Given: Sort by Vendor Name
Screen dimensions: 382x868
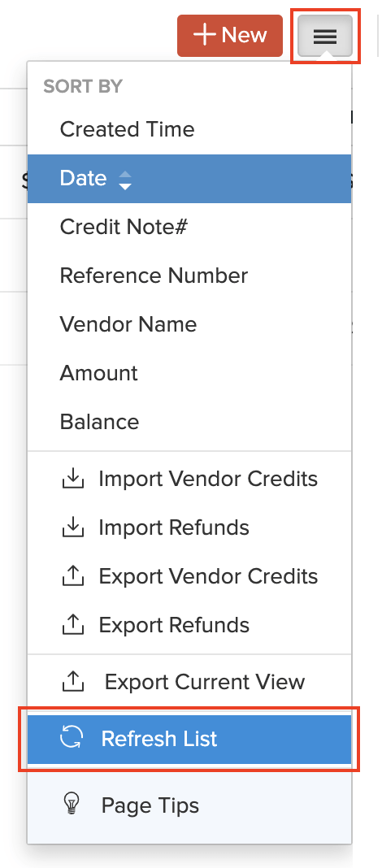Looking at the screenshot, I should click(189, 324).
